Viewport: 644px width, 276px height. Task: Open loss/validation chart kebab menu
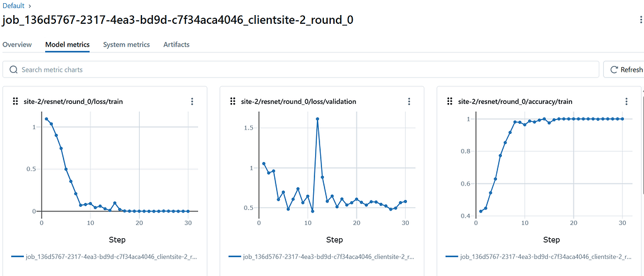[x=409, y=101]
